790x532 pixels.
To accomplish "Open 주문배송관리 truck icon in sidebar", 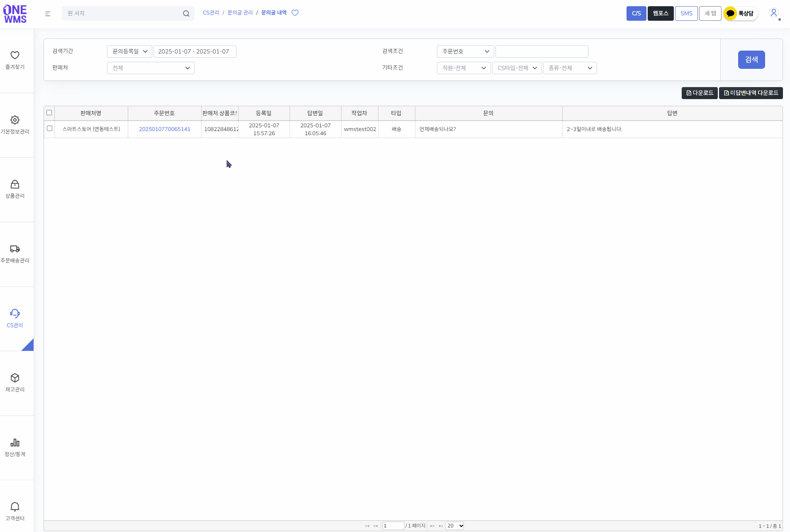I will [15, 249].
